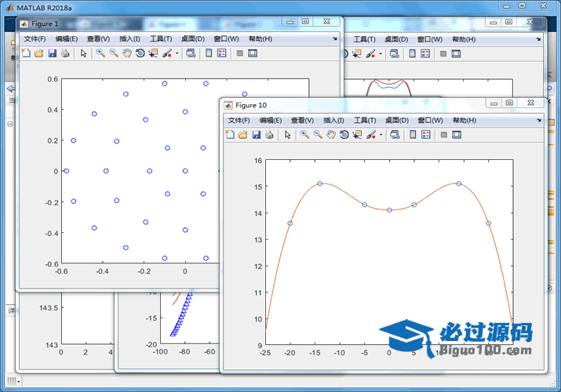
Task: Show plot tools in Figure 10
Action: click(457, 135)
